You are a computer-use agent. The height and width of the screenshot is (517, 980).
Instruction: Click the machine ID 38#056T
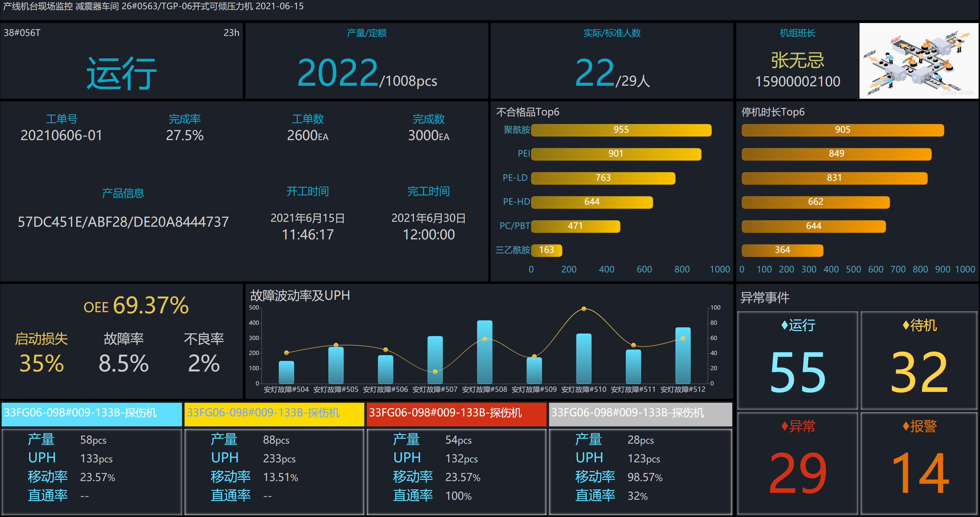[x=22, y=33]
